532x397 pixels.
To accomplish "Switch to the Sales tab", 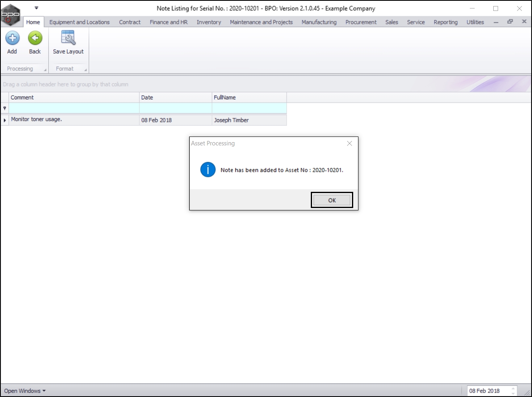I will tap(392, 22).
